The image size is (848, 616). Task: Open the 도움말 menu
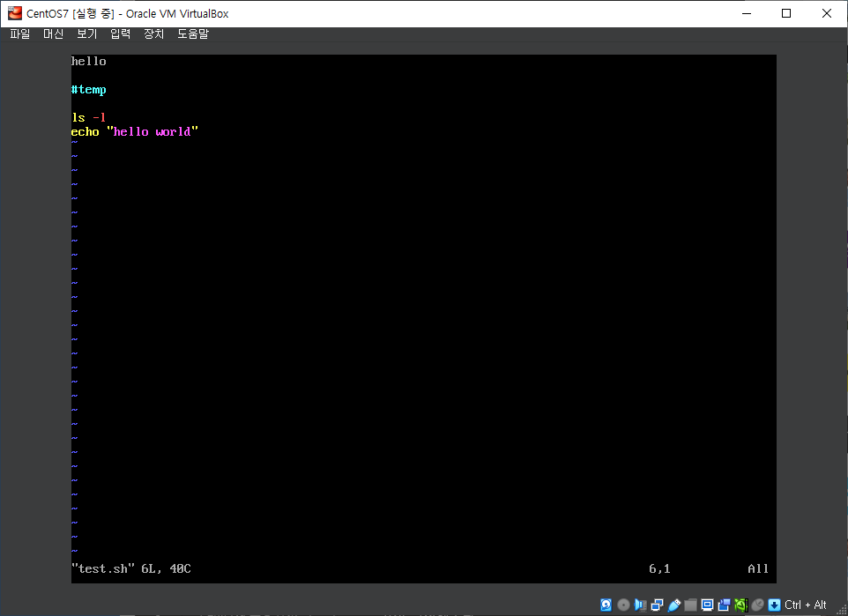click(192, 33)
